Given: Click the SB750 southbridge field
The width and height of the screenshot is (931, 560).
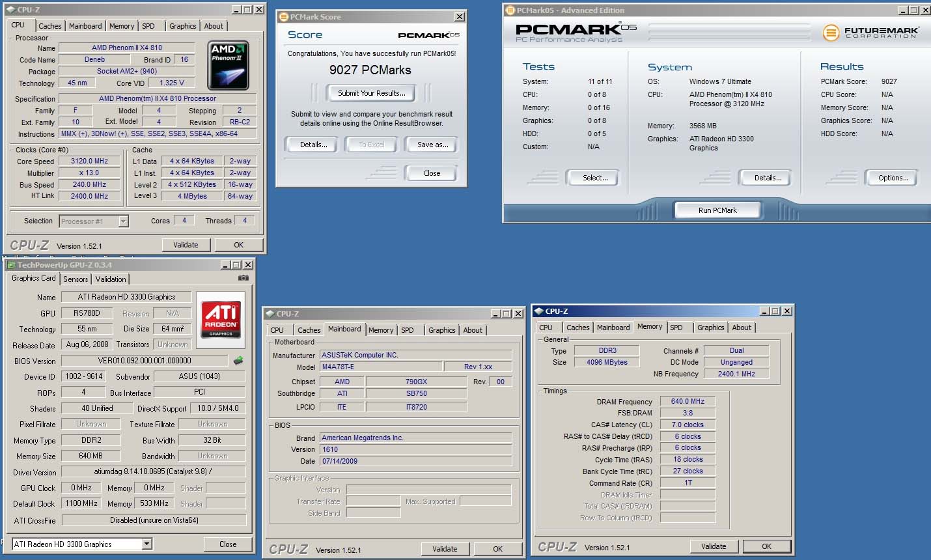Looking at the screenshot, I should click(416, 393).
